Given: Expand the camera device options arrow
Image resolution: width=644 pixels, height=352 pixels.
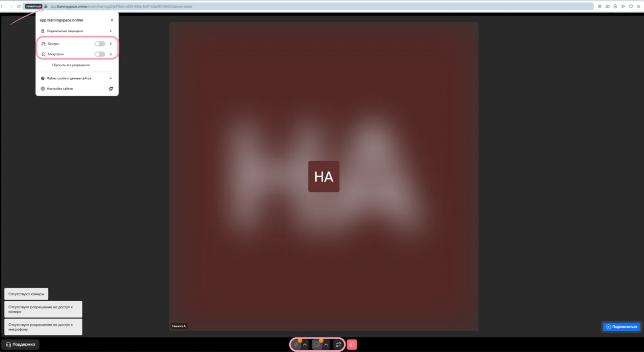Looking at the screenshot, I should coord(326,345).
